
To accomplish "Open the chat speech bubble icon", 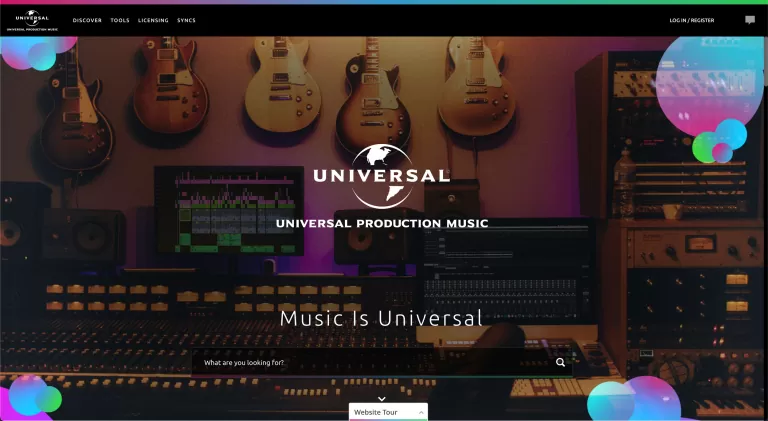I will [750, 20].
